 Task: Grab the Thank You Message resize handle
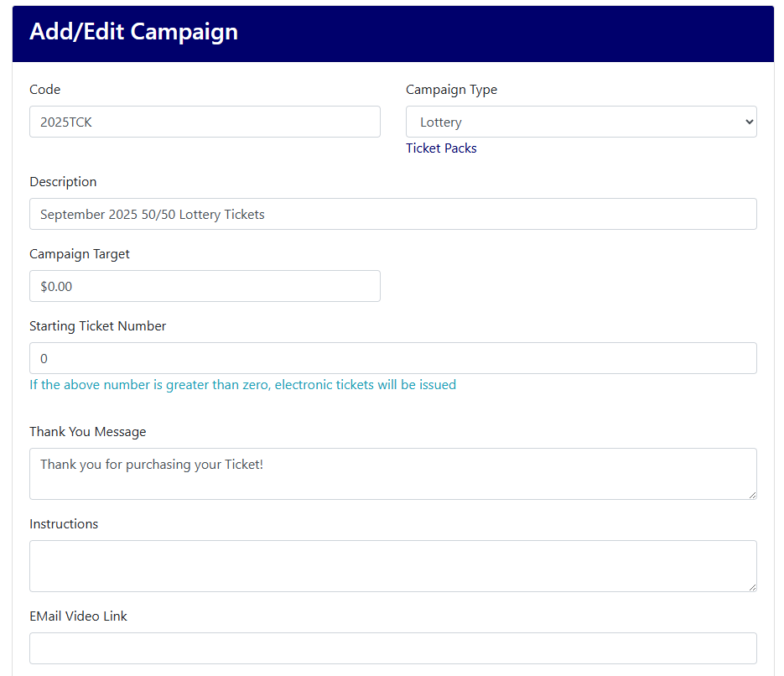752,495
